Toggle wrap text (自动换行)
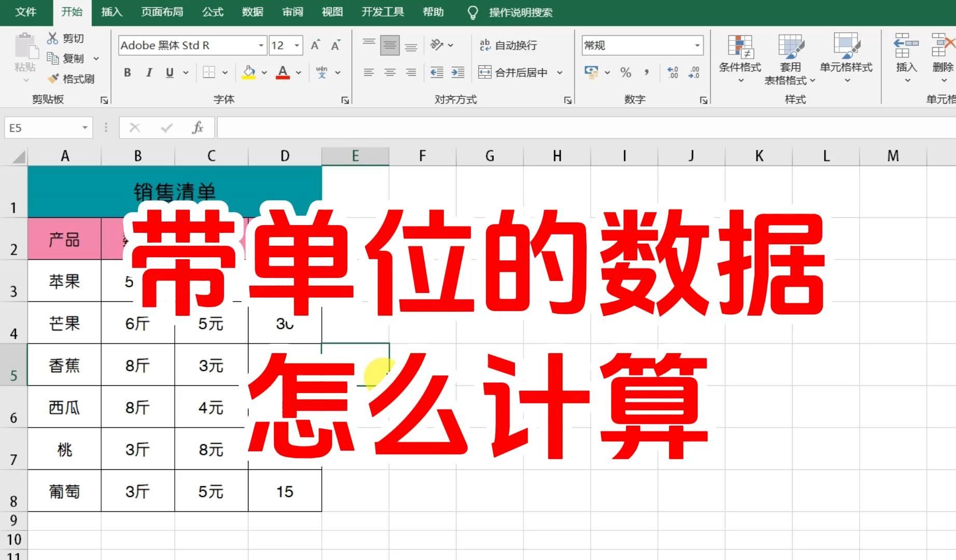The width and height of the screenshot is (956, 560). tap(508, 46)
